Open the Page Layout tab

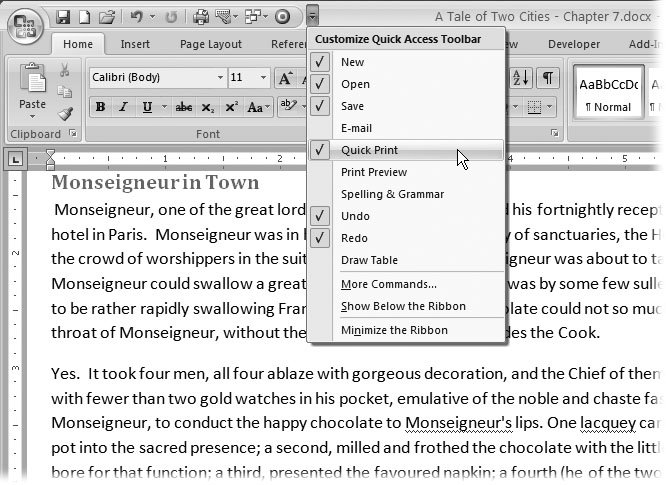click(x=210, y=44)
